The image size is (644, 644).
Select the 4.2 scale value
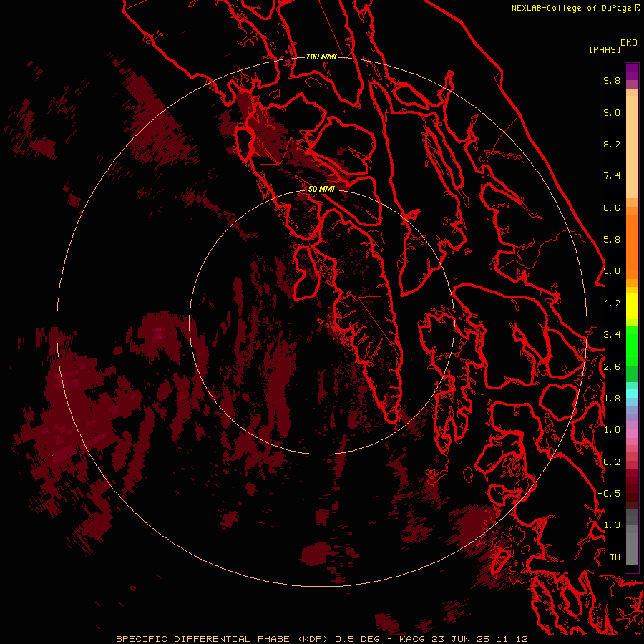click(x=612, y=303)
